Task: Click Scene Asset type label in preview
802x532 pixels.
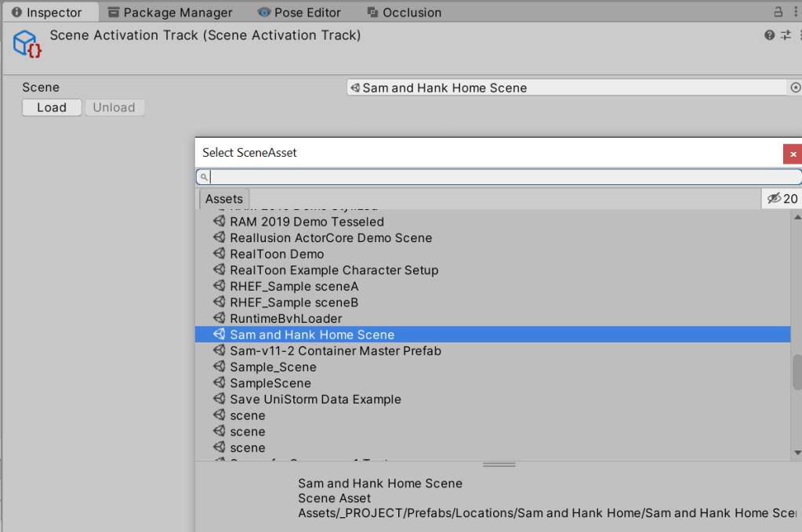Action: pyautogui.click(x=335, y=498)
